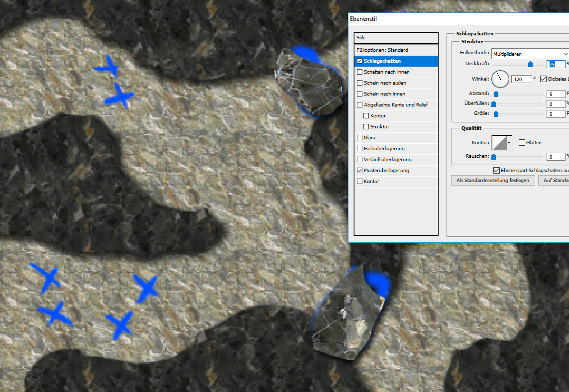569x392 pixels.
Task: Turn off the Musterüberlagerung checkbox
Action: pos(359,171)
